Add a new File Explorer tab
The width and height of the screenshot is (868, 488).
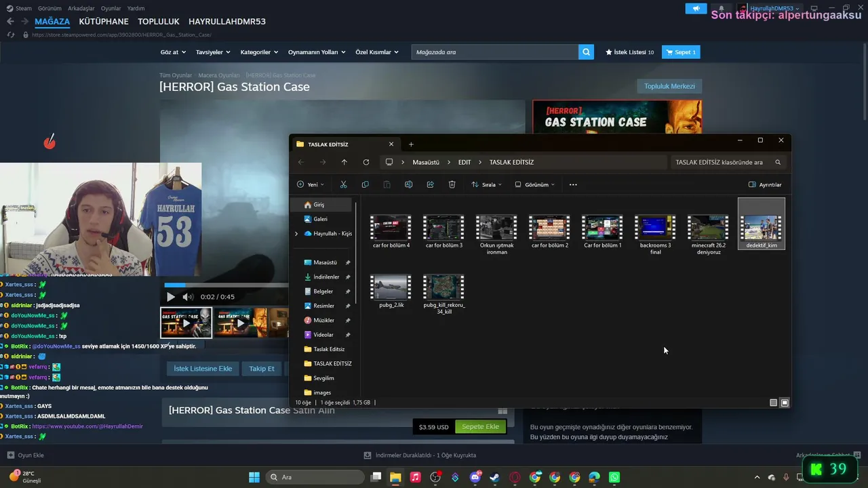pos(411,144)
